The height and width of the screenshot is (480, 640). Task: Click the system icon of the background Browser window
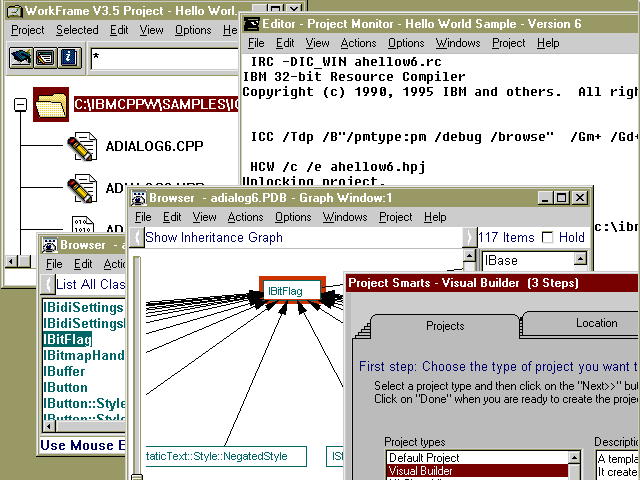coord(50,245)
